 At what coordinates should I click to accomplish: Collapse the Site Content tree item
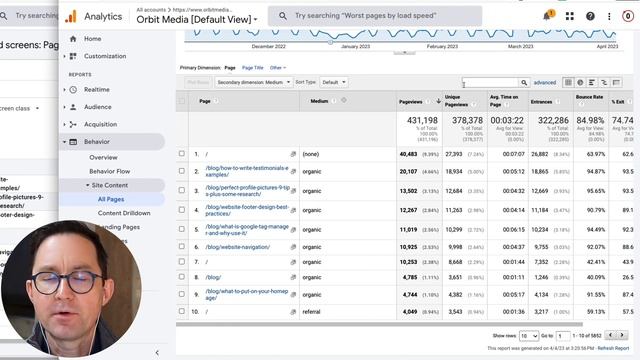87,185
